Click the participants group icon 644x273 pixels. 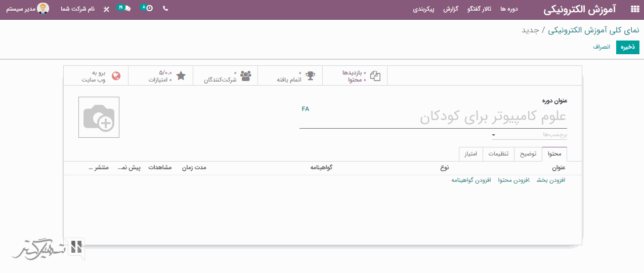(x=245, y=76)
